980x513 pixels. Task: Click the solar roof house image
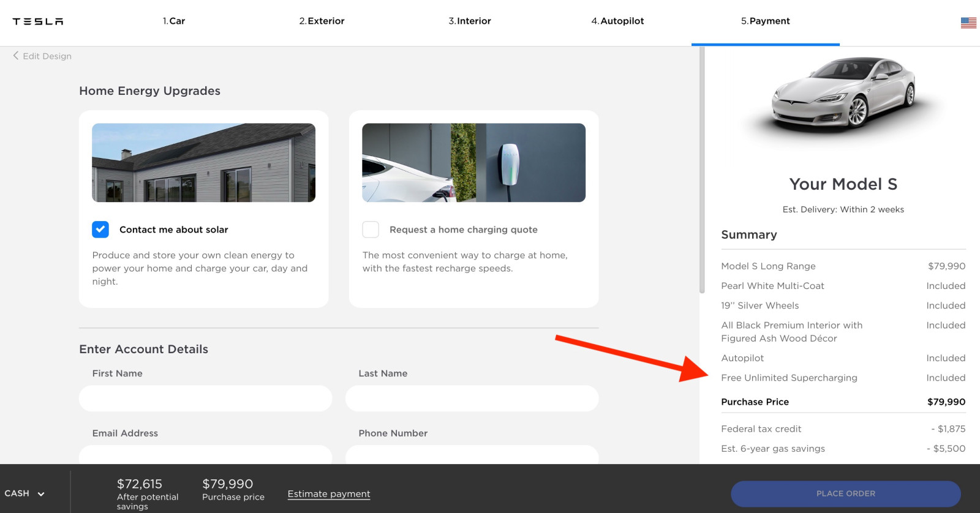coord(203,163)
